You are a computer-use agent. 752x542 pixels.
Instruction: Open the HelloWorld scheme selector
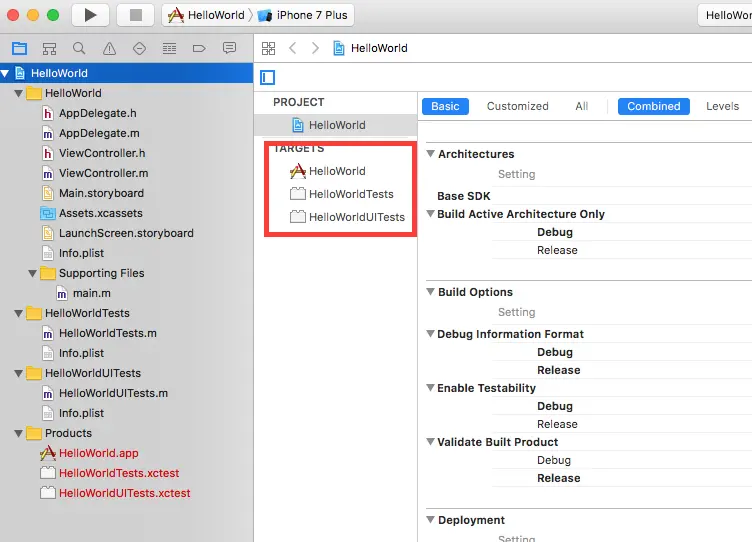tap(206, 15)
